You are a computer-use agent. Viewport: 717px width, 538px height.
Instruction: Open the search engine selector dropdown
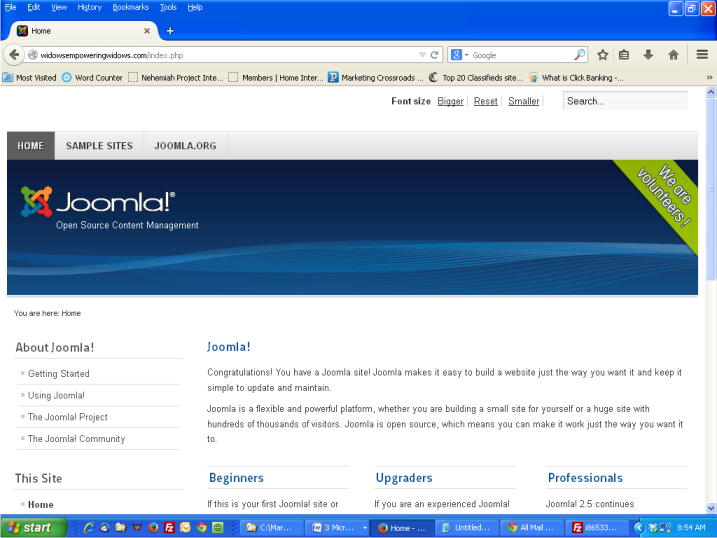(459, 55)
